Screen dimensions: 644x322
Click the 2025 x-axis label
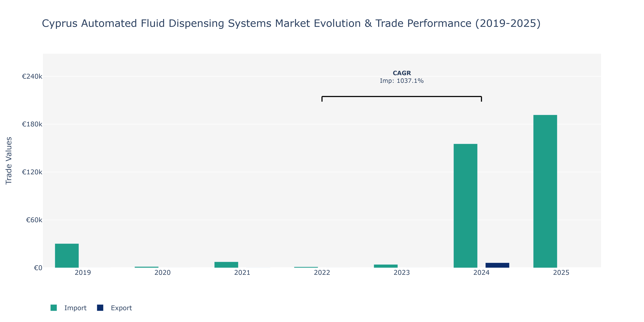click(561, 272)
